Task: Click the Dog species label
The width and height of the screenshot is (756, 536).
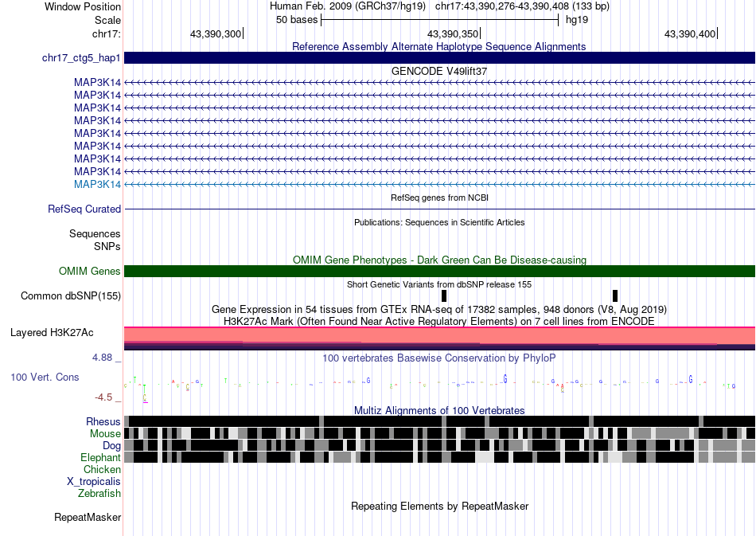Action: point(111,446)
